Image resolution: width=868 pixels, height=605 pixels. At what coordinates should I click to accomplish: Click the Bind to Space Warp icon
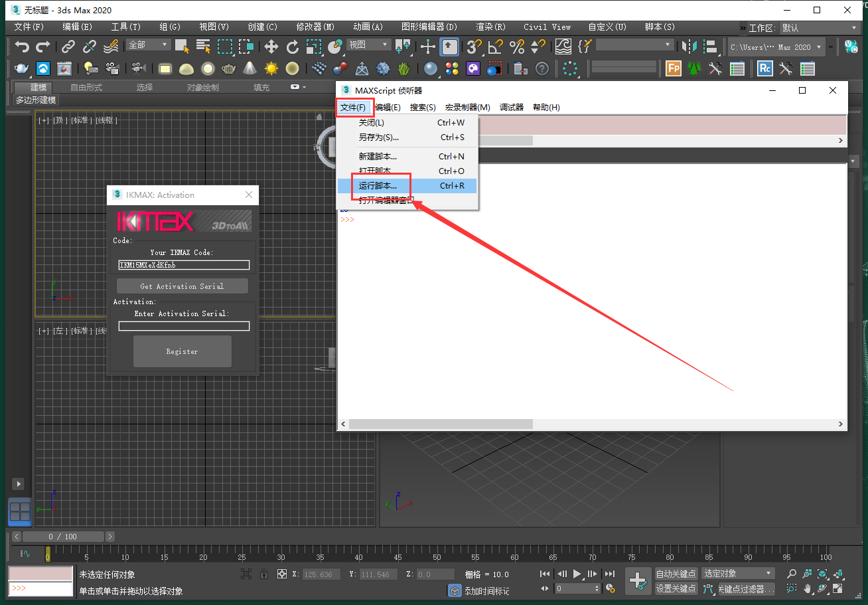pos(111,46)
